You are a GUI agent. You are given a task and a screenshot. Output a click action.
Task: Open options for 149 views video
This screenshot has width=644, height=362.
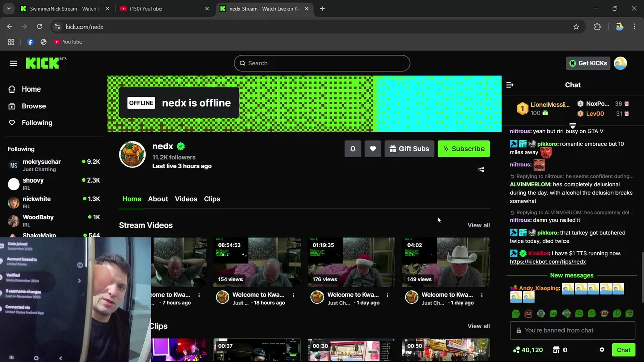click(482, 295)
